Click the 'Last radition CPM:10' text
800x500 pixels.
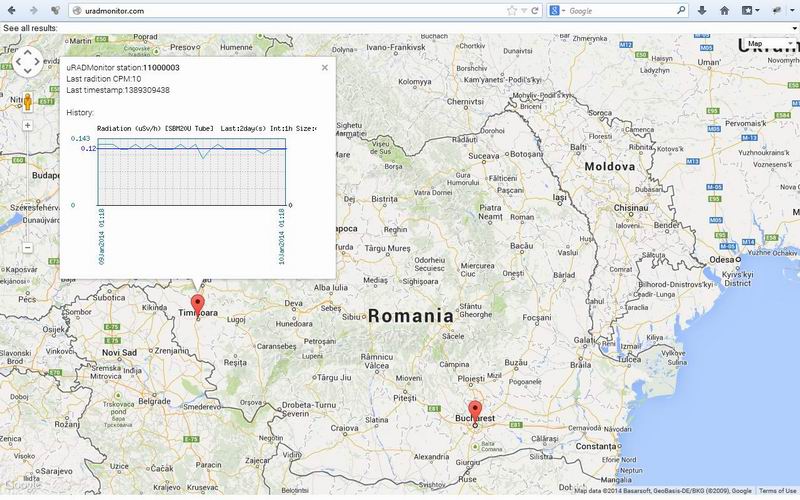(104, 79)
